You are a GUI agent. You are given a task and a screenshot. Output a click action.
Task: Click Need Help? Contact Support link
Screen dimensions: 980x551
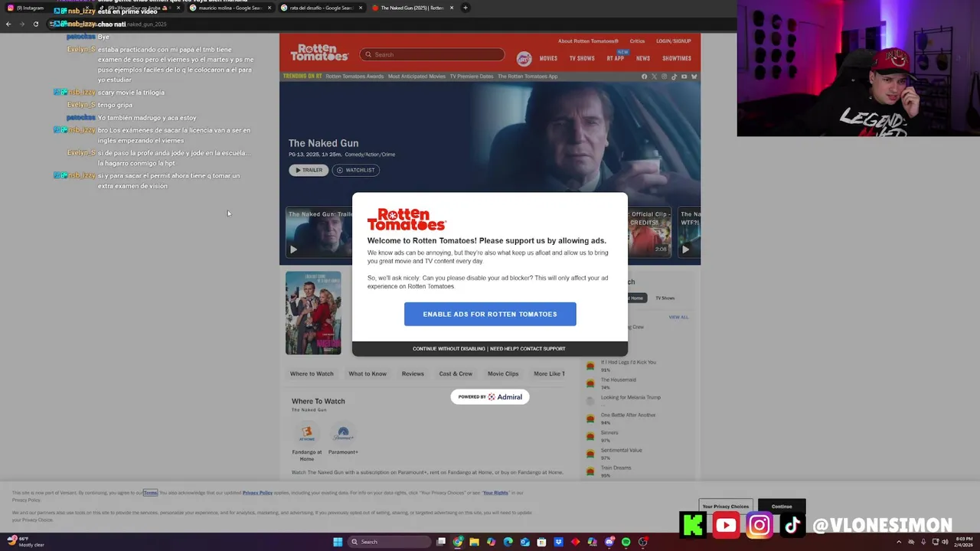tap(528, 349)
